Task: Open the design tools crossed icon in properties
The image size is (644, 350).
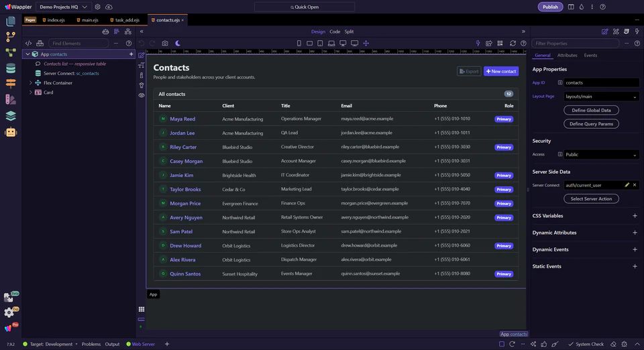Action: click(616, 32)
